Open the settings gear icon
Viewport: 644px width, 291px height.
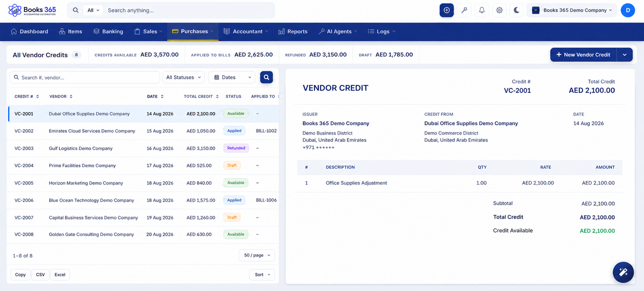point(500,10)
